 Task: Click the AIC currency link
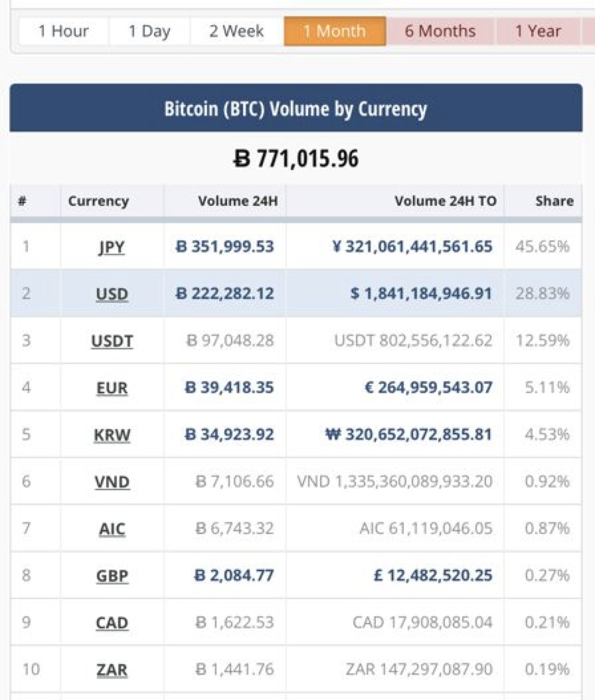coord(112,529)
